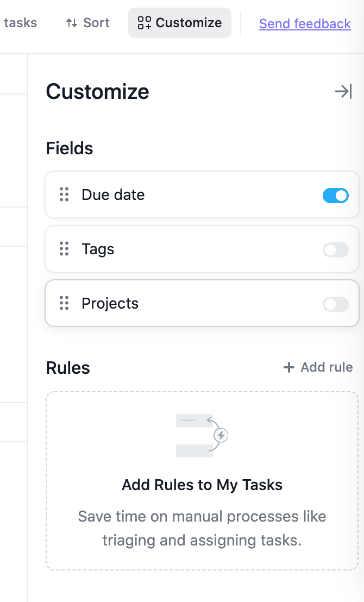
Task: Click the Sort arrows icon
Action: 71,23
